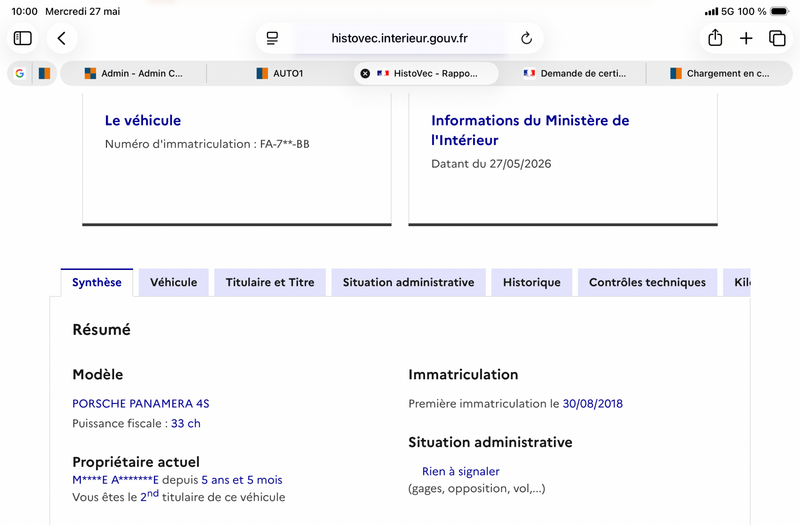The image size is (800, 525).
Task: Open the pinned Google tab
Action: tap(19, 73)
